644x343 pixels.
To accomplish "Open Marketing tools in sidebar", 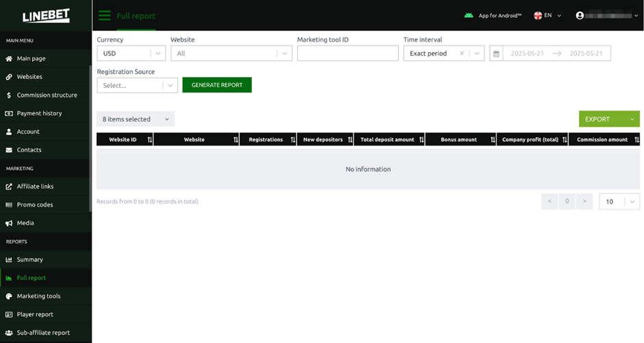I will click(46, 296).
